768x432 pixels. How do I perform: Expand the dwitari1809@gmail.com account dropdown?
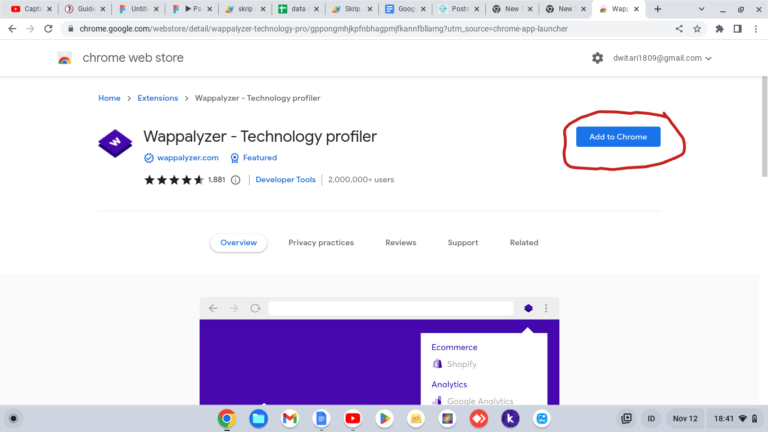(x=662, y=58)
